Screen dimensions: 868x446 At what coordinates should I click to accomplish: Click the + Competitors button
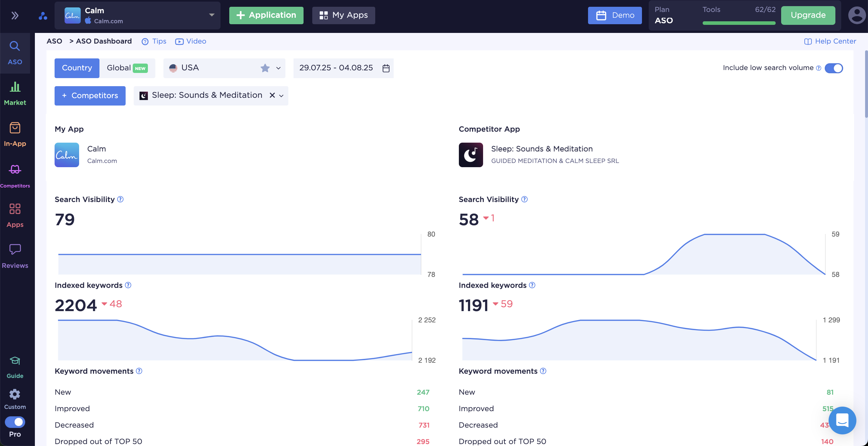pyautogui.click(x=90, y=96)
